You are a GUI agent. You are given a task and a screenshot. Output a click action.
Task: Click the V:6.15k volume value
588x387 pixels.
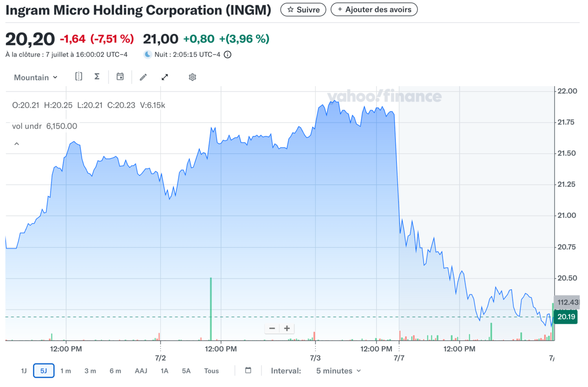[x=152, y=105]
